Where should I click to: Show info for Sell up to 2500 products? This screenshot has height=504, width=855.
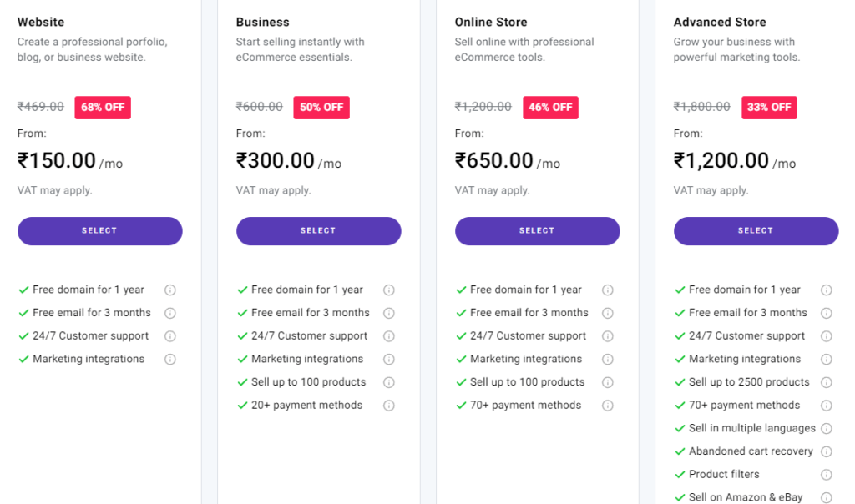coord(827,382)
